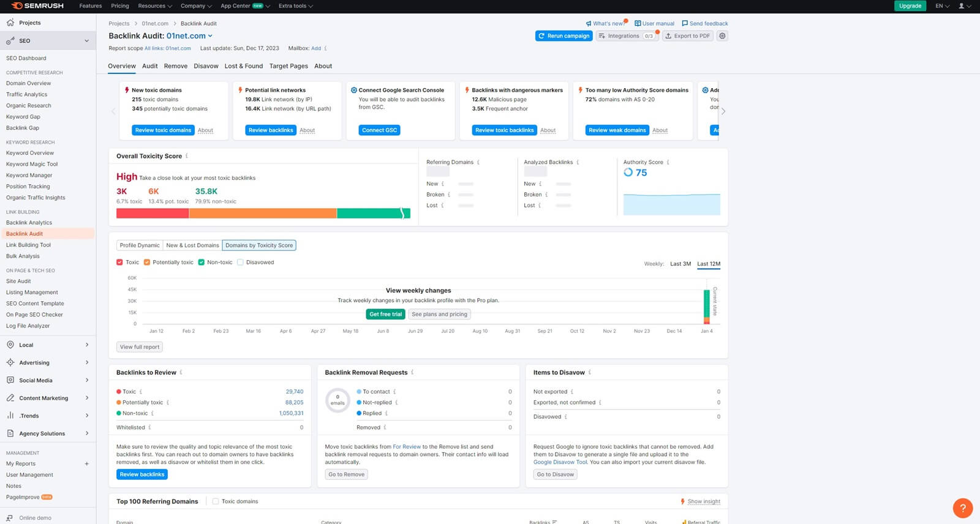The height and width of the screenshot is (524, 980).
Task: Enable the Disavowed chart checkbox
Action: pyautogui.click(x=240, y=262)
